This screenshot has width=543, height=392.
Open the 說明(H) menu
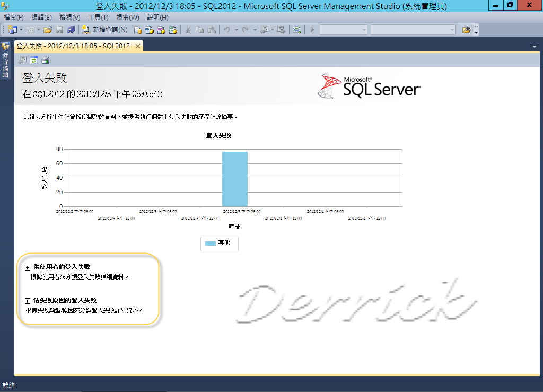point(157,18)
